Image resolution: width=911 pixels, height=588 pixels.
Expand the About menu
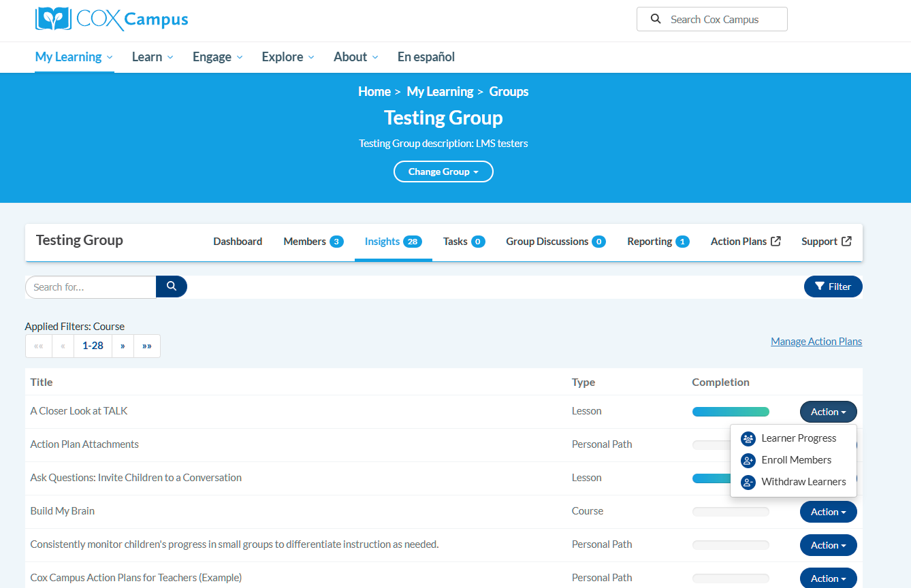pyautogui.click(x=355, y=57)
